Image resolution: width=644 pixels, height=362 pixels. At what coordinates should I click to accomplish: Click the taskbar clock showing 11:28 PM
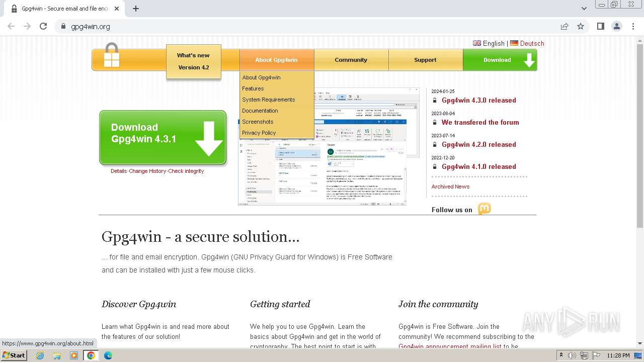pos(618,355)
